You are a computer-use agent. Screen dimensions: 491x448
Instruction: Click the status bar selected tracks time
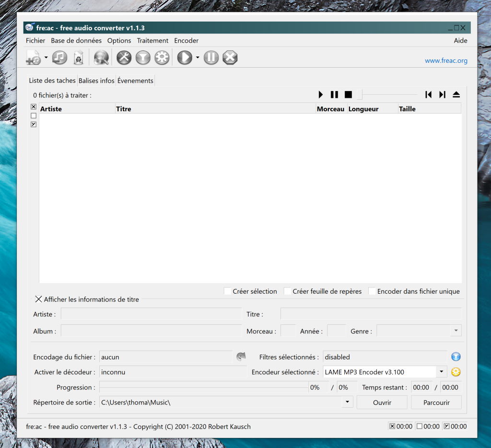pos(401,426)
